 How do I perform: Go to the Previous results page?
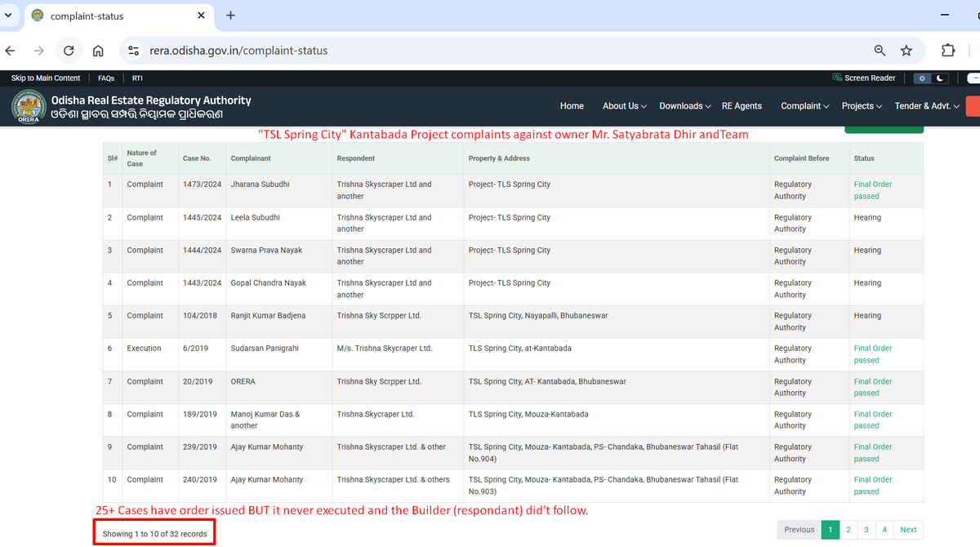pos(799,530)
